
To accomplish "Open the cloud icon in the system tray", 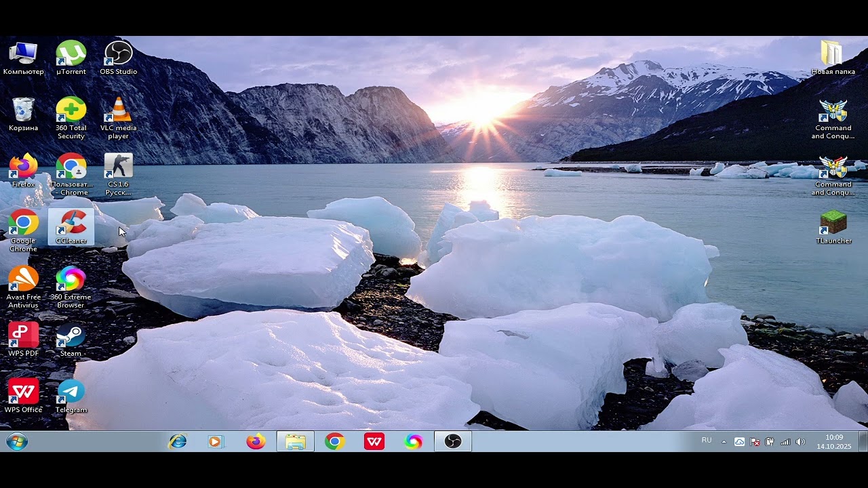I will tap(739, 442).
